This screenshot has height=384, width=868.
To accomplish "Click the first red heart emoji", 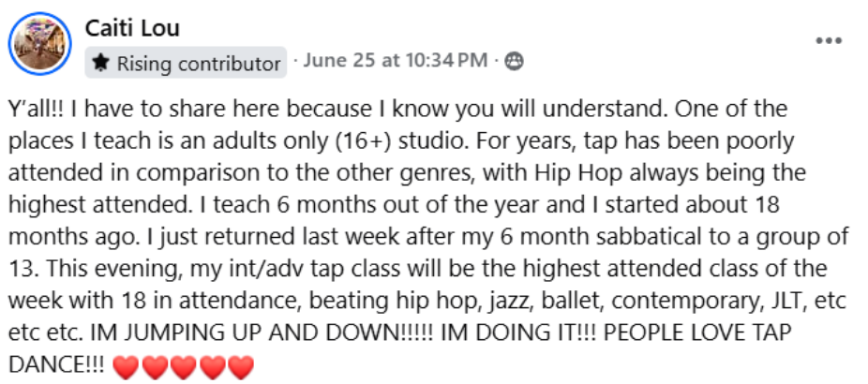I will (124, 367).
